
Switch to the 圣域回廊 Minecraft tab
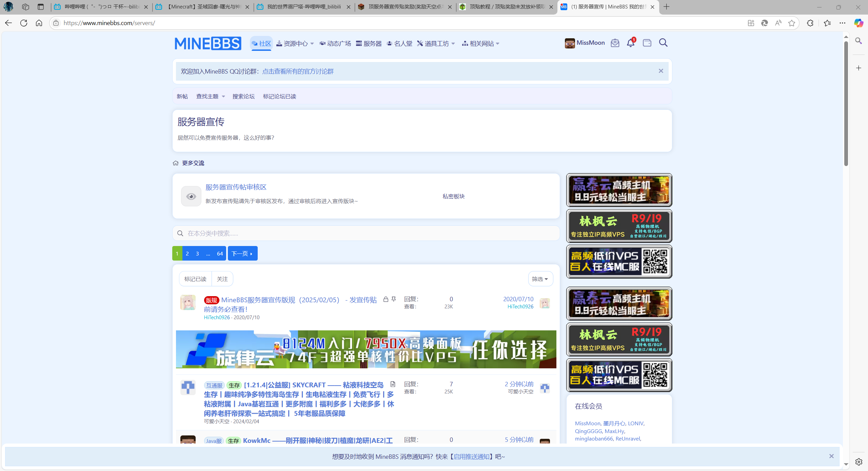202,7
